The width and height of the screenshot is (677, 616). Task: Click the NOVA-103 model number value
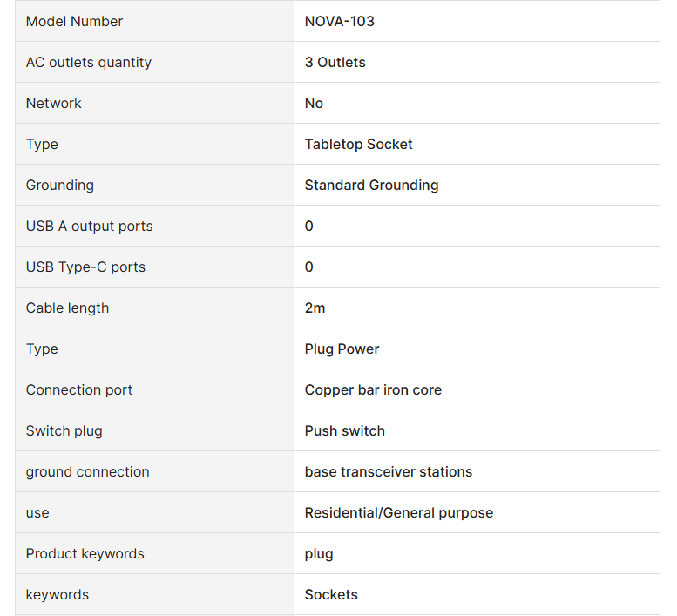pyautogui.click(x=340, y=21)
